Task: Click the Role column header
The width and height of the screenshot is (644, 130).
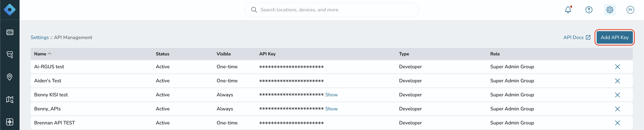Action: pos(495,54)
